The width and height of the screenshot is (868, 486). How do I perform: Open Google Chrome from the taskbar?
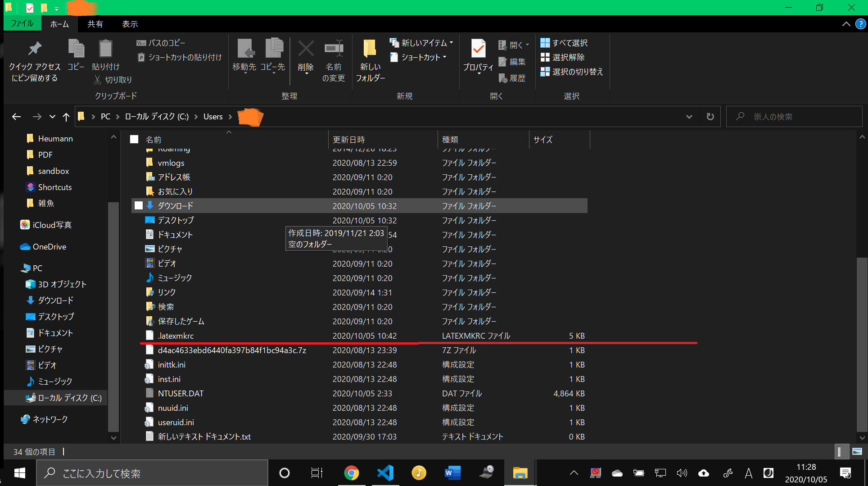[x=352, y=472]
